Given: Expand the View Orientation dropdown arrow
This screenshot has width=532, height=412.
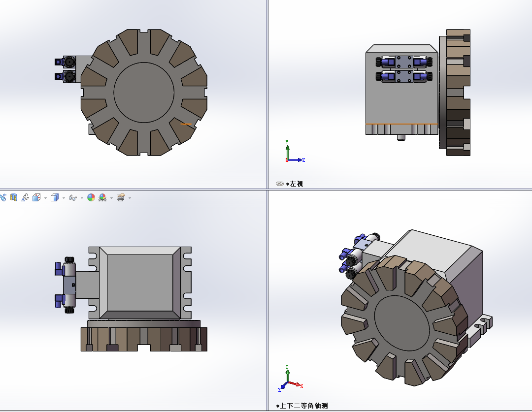Looking at the screenshot, I should click(45, 198).
